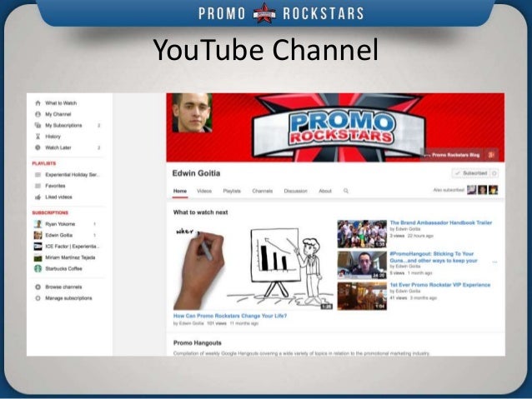Click the My Channel person icon
Image resolution: width=532 pixels, height=399 pixels.
point(38,114)
